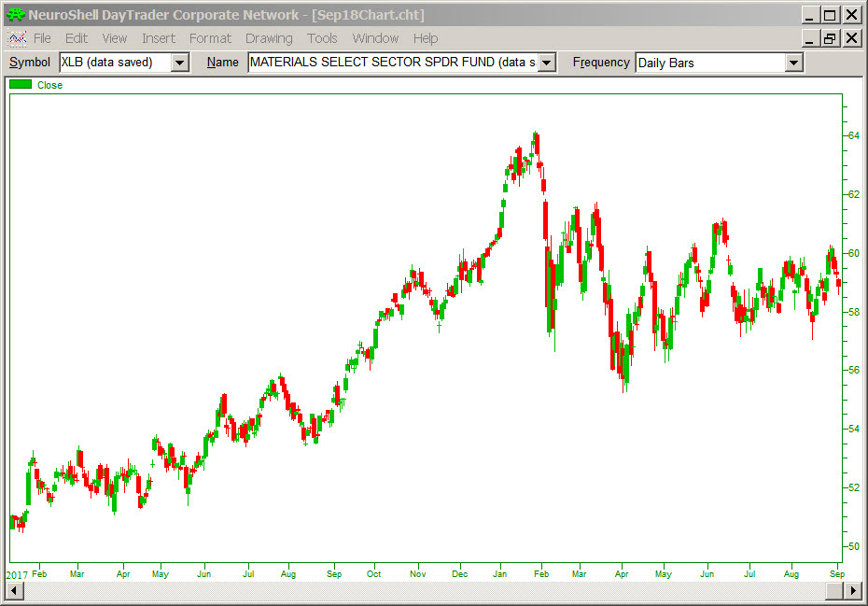This screenshot has width=868, height=606.
Task: Click the Sep label at axis right end
Action: 837,574
